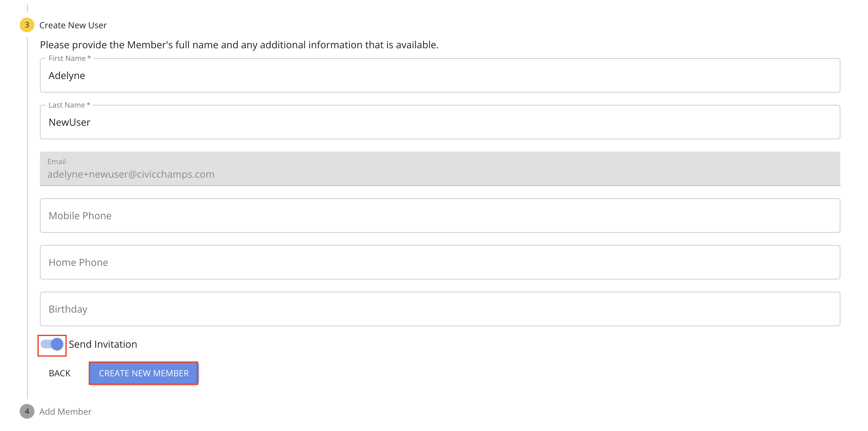Go back with the BACK button
Viewport: 868px width, 431px height.
click(x=60, y=373)
